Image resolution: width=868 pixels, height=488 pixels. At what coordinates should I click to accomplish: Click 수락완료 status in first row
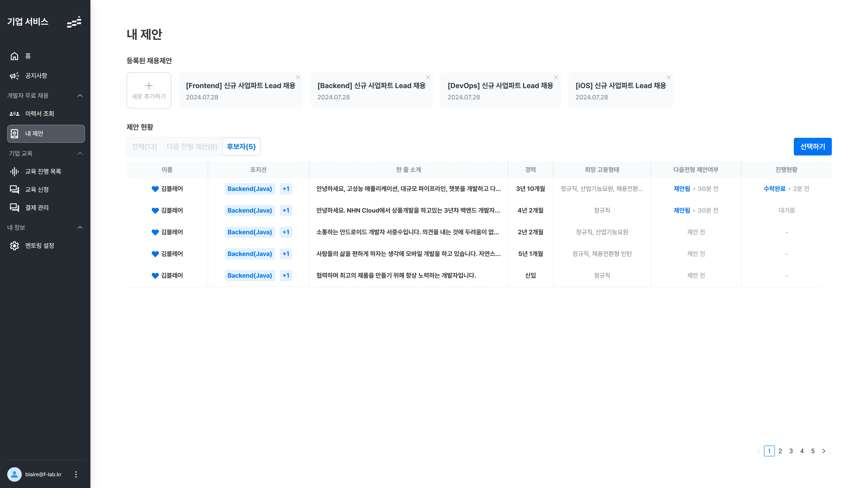click(774, 189)
